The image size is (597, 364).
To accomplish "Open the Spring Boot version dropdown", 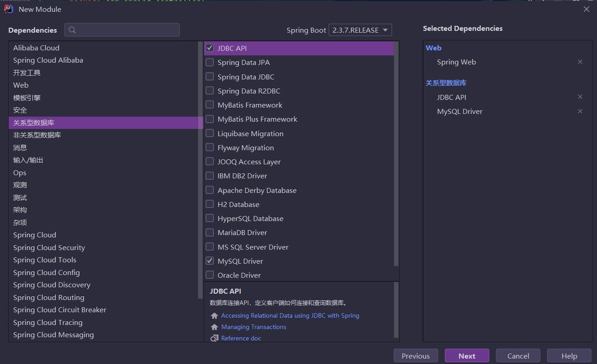I will (x=360, y=30).
